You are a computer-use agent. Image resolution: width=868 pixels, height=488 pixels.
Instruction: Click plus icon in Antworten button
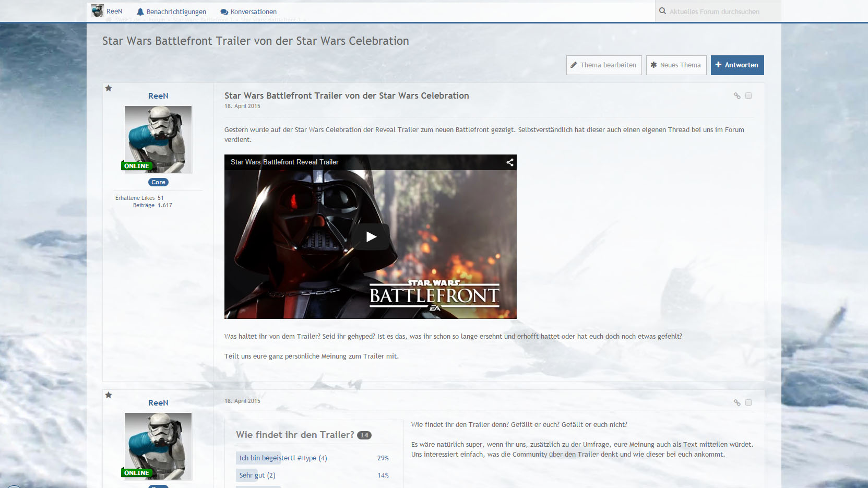click(718, 65)
